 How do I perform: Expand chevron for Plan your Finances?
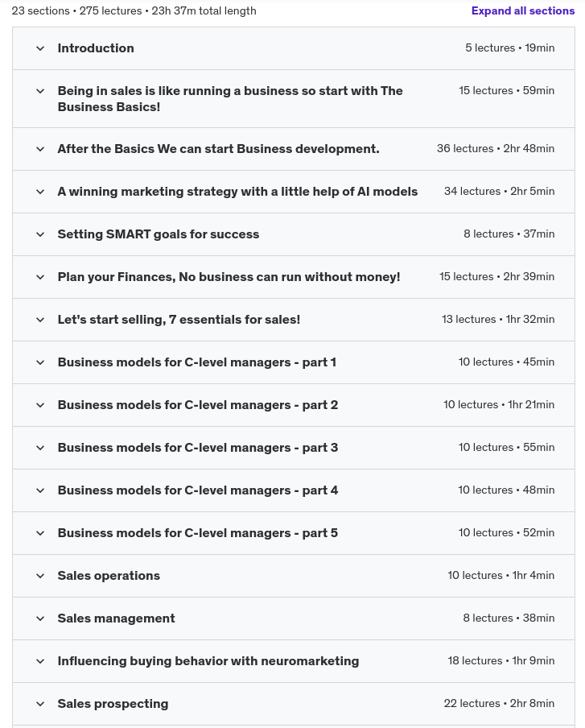[x=40, y=277]
